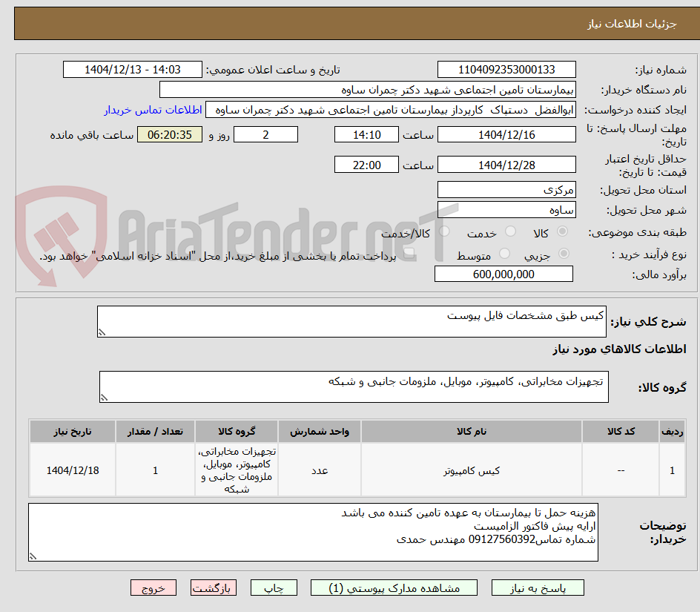The width and height of the screenshot is (700, 612).
Task: Click the city field ساوه
Action: [x=506, y=210]
